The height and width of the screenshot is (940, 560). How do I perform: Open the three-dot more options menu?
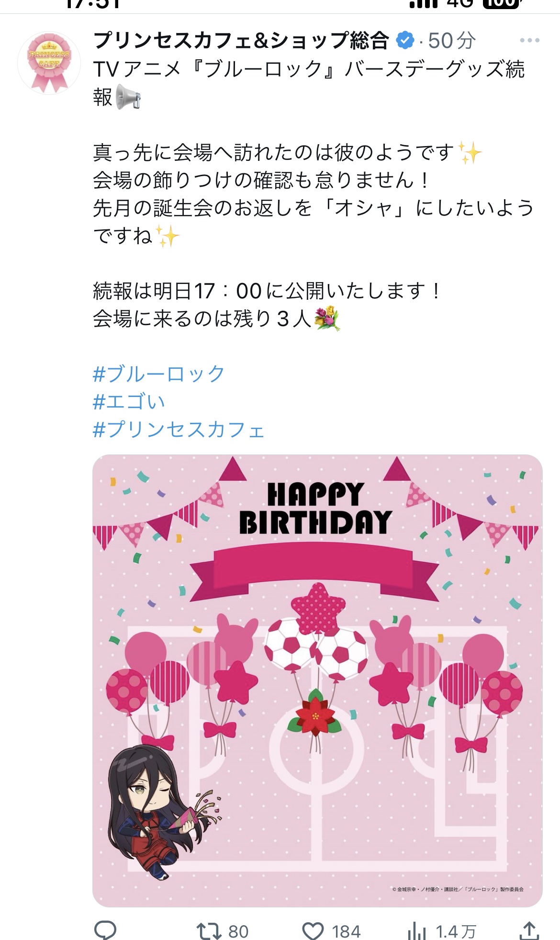point(529,41)
